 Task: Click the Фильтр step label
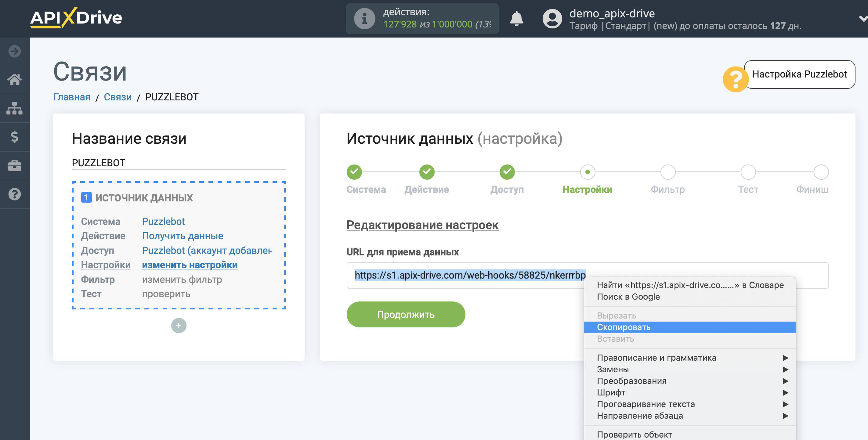point(668,189)
